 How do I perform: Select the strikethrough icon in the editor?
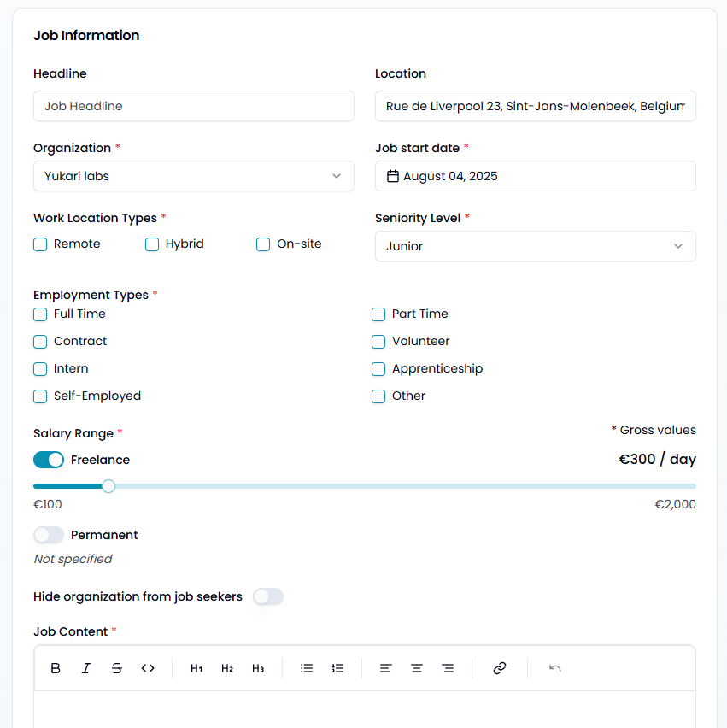click(117, 668)
